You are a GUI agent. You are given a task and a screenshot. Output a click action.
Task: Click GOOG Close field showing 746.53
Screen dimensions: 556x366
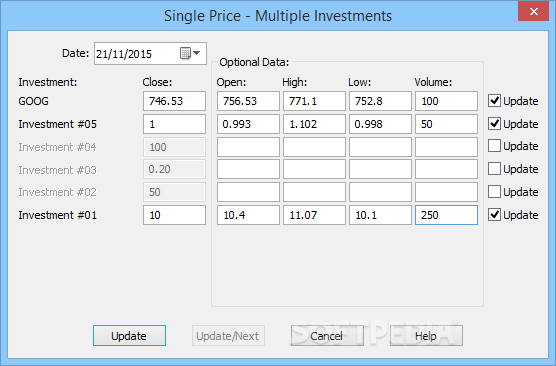(174, 101)
